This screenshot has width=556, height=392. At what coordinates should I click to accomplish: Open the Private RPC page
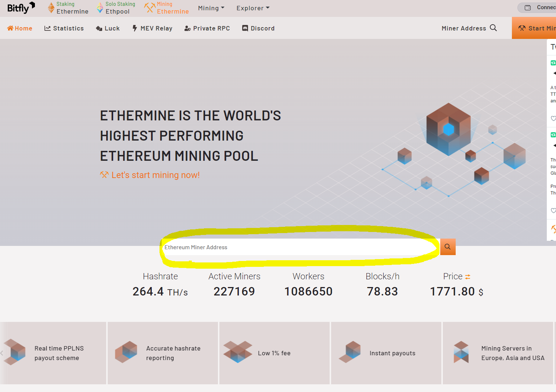[x=207, y=28]
